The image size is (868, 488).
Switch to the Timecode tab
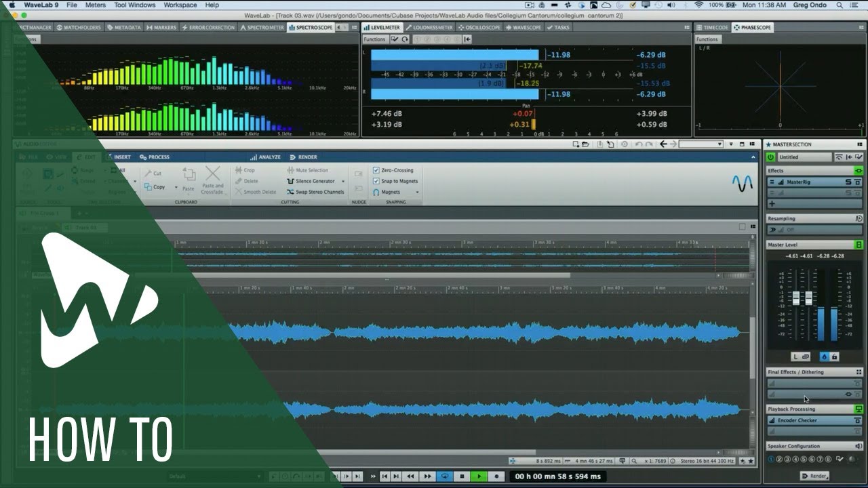pos(712,28)
